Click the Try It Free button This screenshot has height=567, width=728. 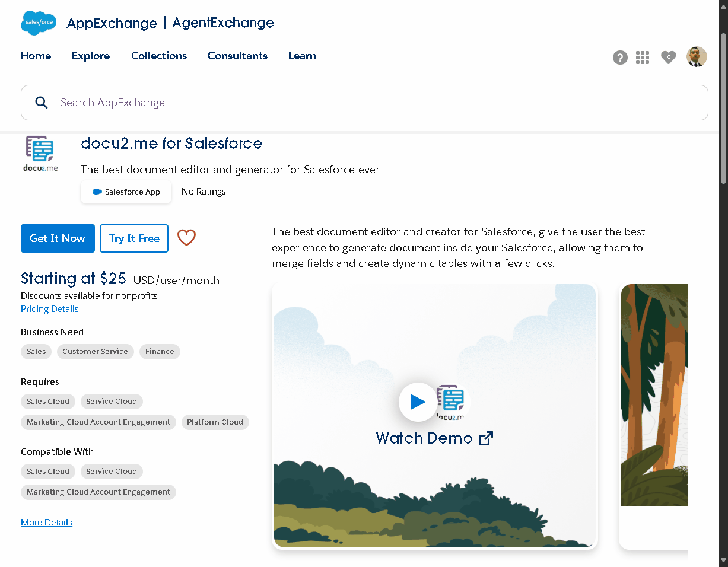point(134,238)
